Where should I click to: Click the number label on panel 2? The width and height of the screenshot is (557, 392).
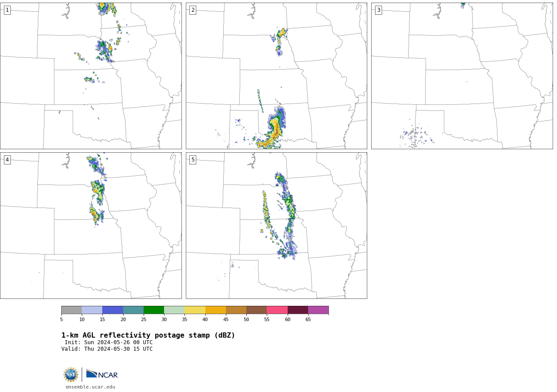[x=193, y=10]
